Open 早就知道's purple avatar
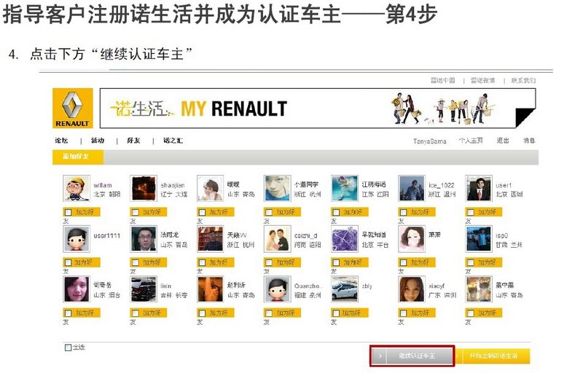583x392 pixels. [345, 239]
